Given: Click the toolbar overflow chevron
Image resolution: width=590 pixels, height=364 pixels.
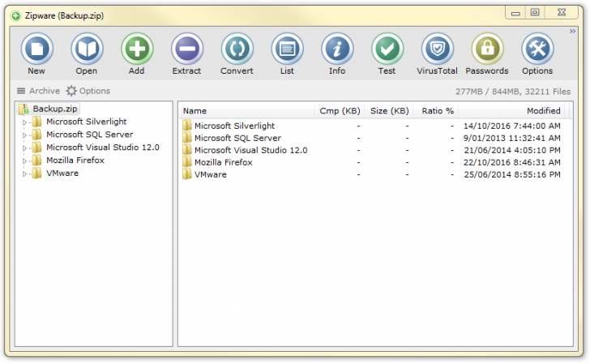Looking at the screenshot, I should (x=572, y=32).
